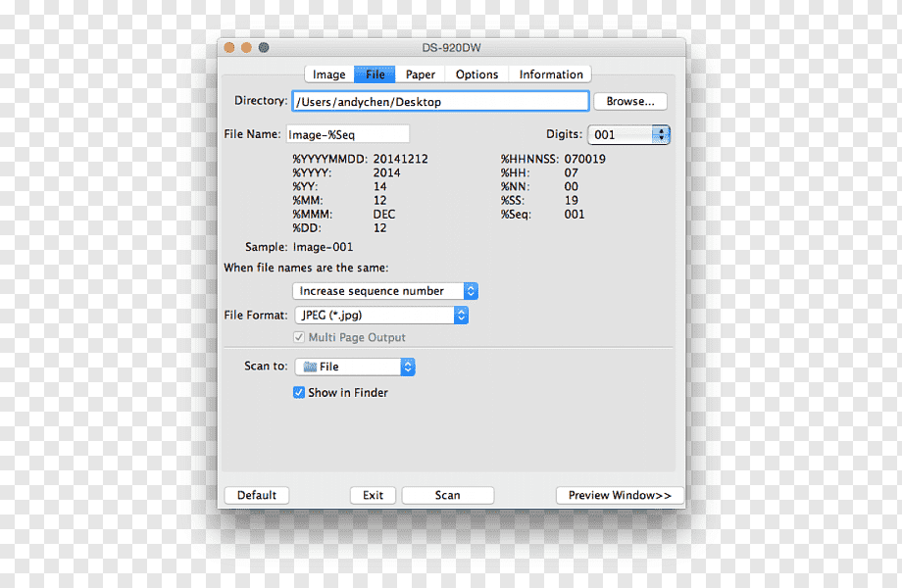The image size is (902, 588).
Task: Click the %Seq: label
Action: pos(516,214)
